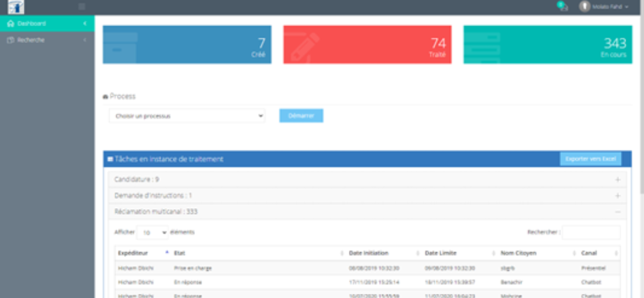Screen dimensions: 644x298
Task: Click the Rechercher search input field
Action: click(x=590, y=232)
